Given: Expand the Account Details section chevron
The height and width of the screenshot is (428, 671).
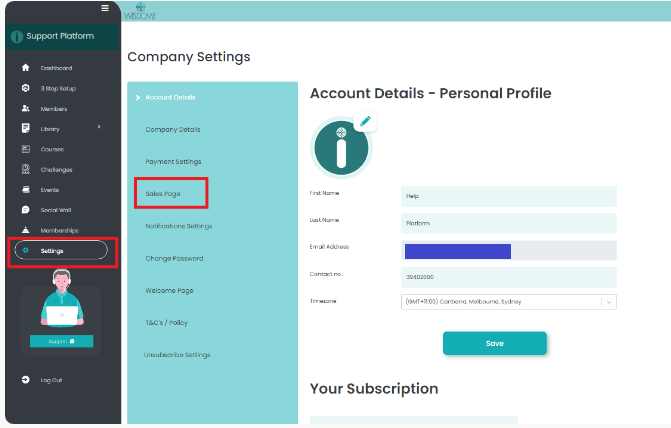Looking at the screenshot, I should (138, 97).
